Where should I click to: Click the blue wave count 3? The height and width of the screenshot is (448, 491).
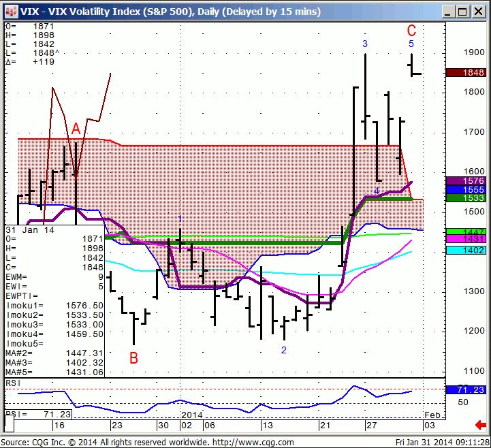(365, 44)
